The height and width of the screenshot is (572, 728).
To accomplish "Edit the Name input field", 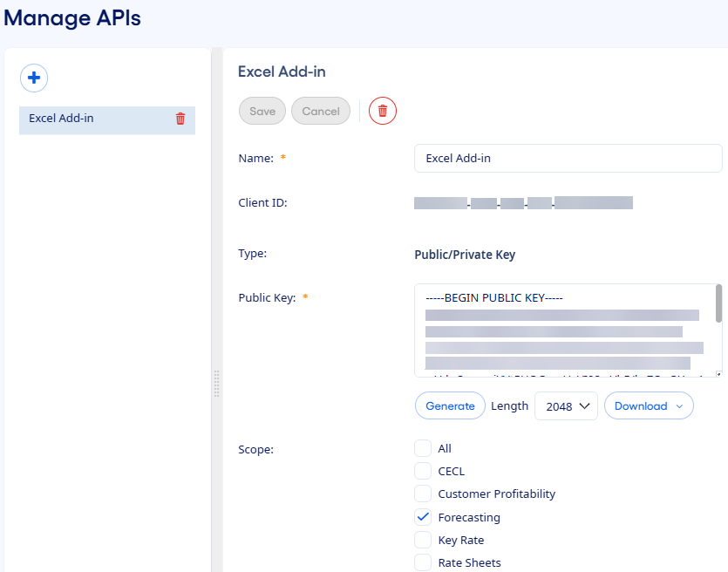I will click(568, 159).
